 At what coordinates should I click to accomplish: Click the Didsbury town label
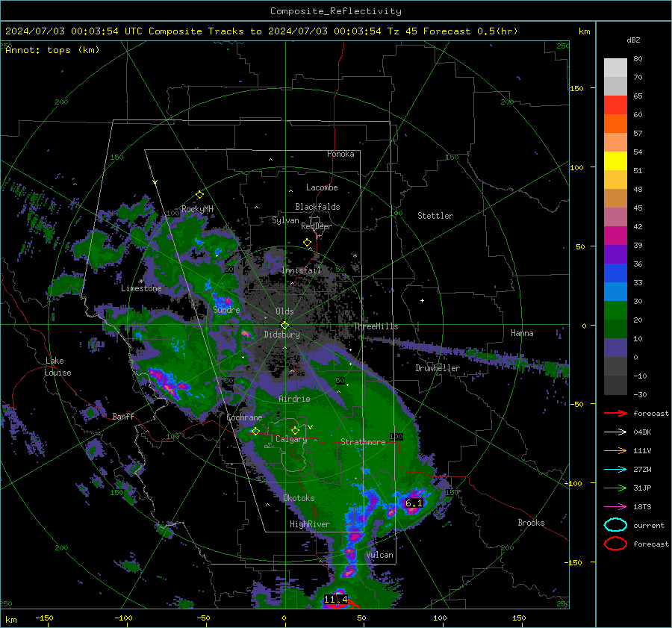tap(281, 335)
